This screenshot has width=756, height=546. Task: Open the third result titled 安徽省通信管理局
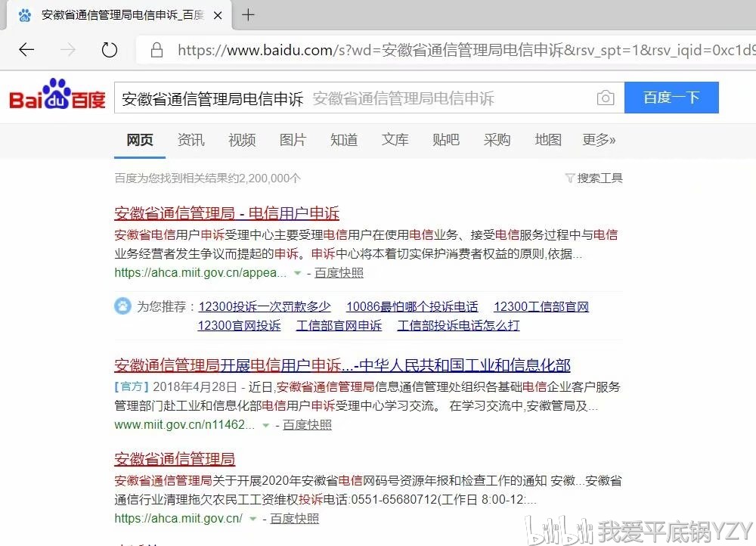pos(175,459)
